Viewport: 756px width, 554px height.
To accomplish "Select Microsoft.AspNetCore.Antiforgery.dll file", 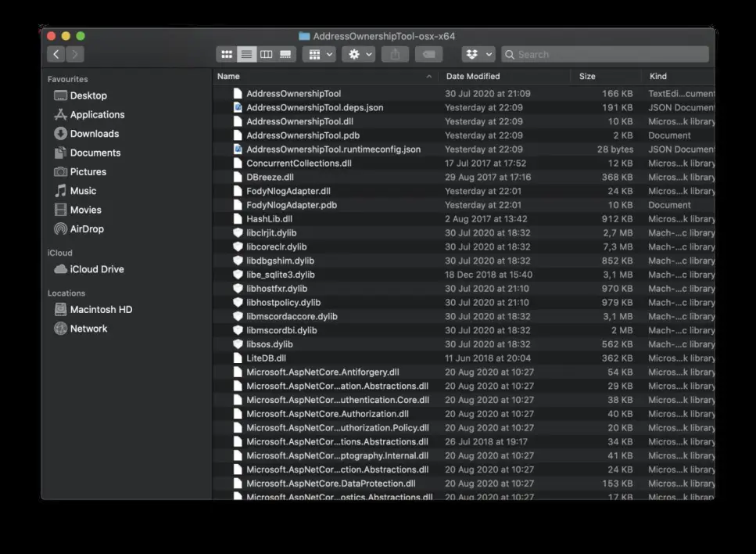I will tap(323, 372).
